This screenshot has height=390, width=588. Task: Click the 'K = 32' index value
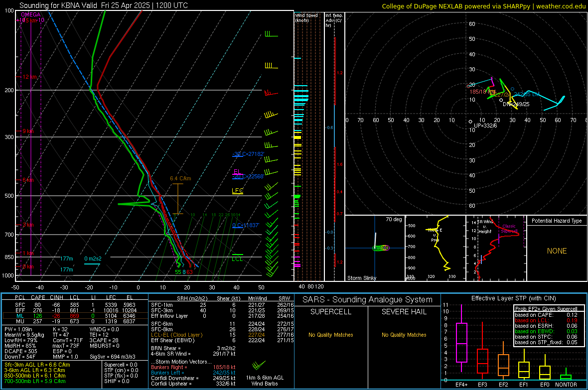[x=60, y=329]
